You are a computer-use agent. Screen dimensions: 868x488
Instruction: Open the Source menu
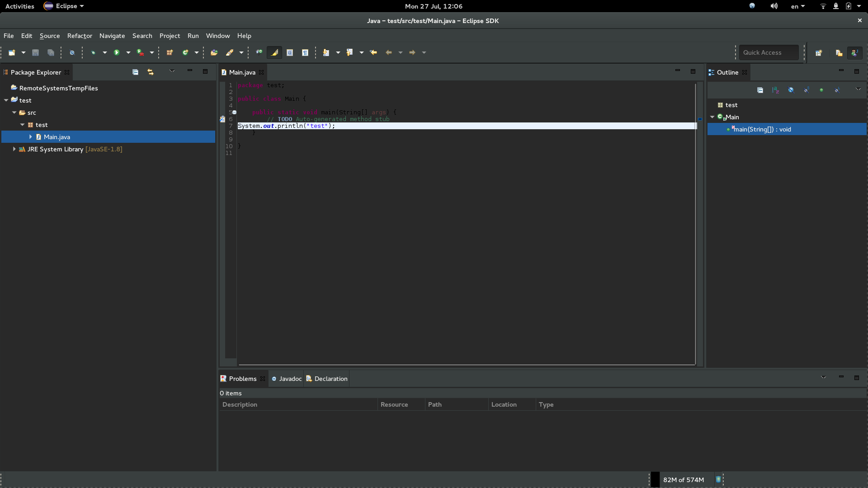pyautogui.click(x=50, y=36)
